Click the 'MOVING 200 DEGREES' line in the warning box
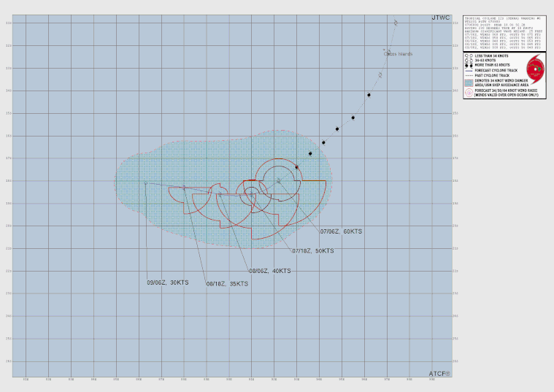554x392 pixels. click(499, 28)
